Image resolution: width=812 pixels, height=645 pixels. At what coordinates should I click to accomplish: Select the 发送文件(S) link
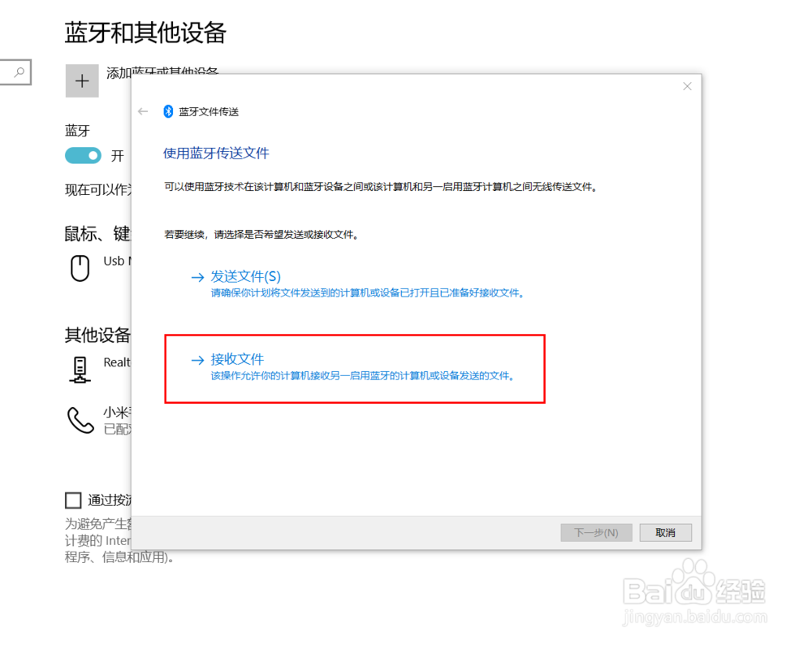point(245,276)
